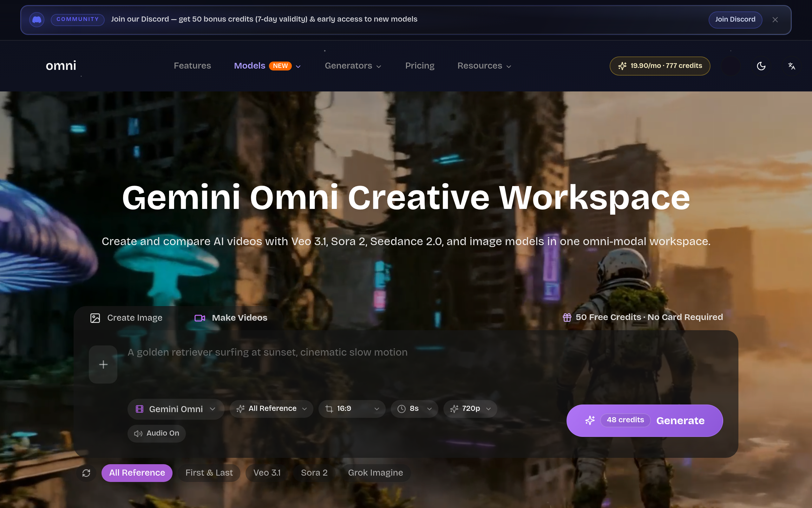Expand the Models menu
Screen dimensions: 812x508
[267, 66]
